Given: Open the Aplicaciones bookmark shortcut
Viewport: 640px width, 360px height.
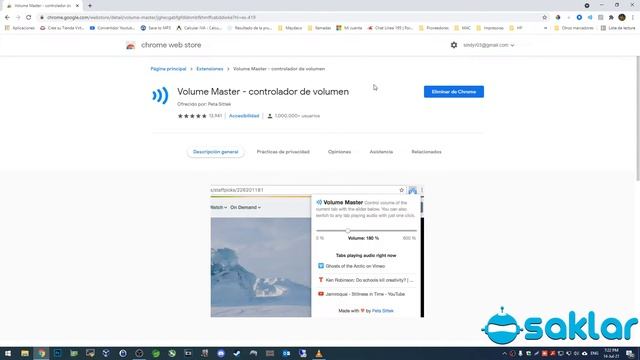Looking at the screenshot, I should tap(20, 28).
